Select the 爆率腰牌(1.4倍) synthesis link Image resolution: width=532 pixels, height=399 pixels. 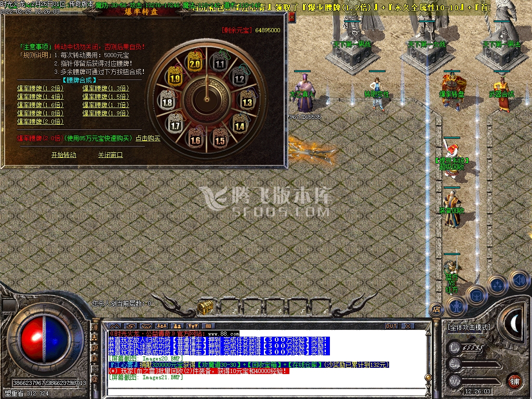pyautogui.click(x=41, y=97)
